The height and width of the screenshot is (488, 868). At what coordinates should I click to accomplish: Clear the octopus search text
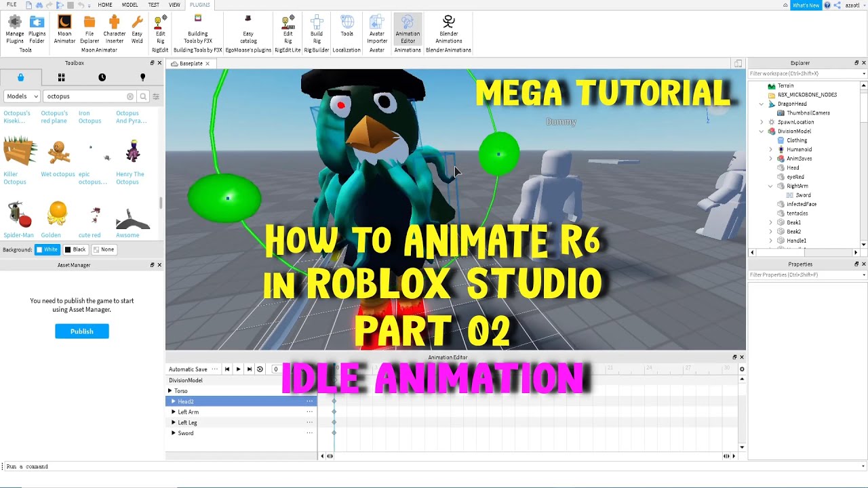tap(130, 96)
